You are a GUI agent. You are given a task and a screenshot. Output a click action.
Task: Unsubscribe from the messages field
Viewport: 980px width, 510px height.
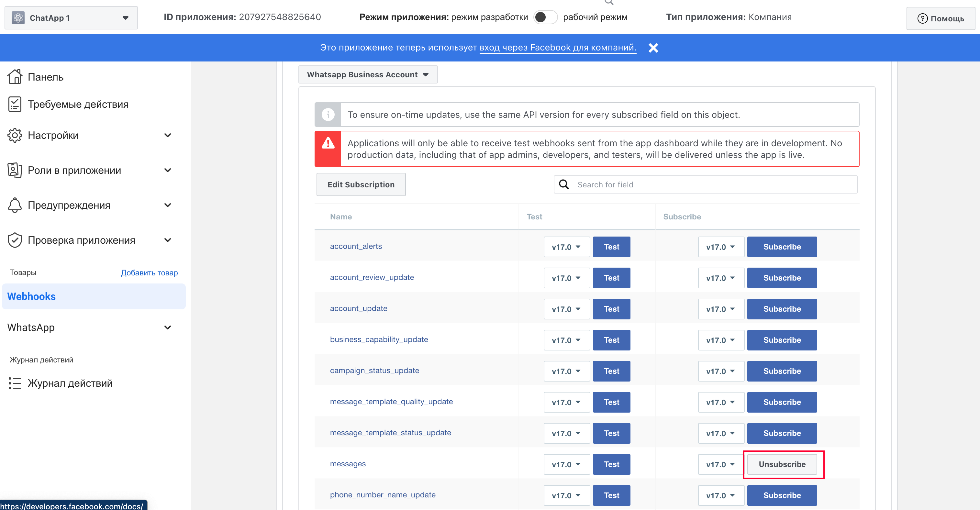pos(782,464)
